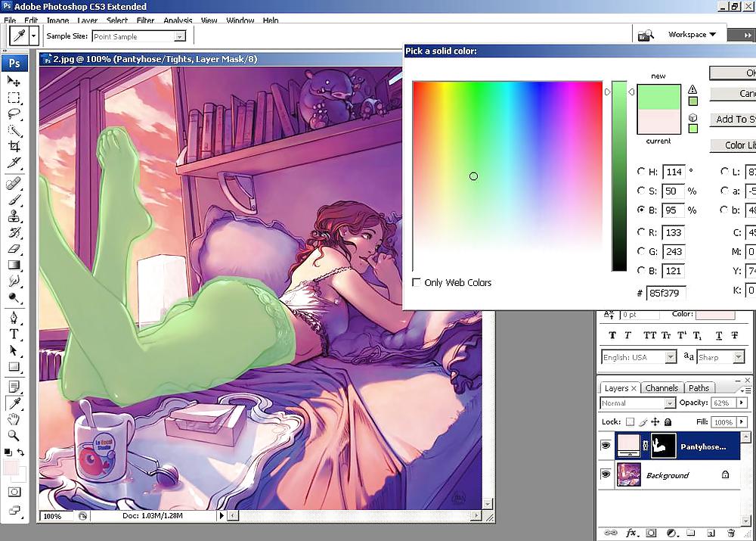Select the Pantyhose layer mask thumbnail
This screenshot has height=541, width=756.
click(664, 446)
